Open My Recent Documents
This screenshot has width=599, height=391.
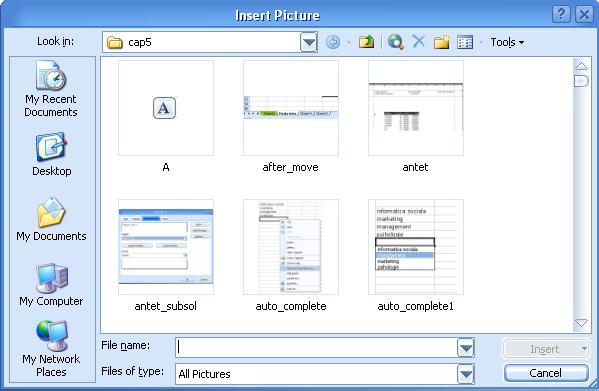(x=51, y=89)
